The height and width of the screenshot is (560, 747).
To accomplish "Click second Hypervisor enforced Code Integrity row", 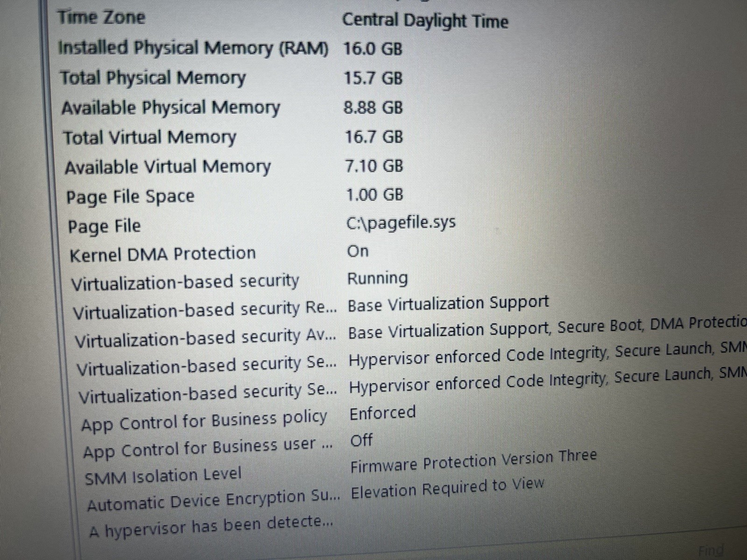I will (x=413, y=388).
